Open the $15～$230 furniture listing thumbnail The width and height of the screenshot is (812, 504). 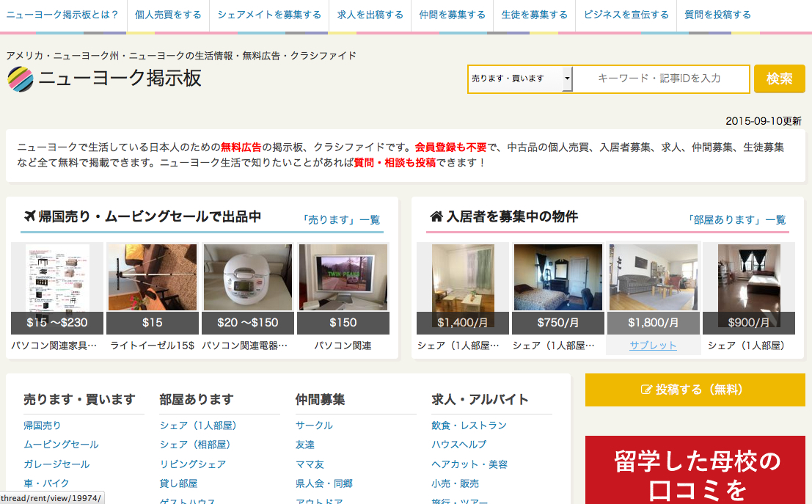pyautogui.click(x=57, y=288)
